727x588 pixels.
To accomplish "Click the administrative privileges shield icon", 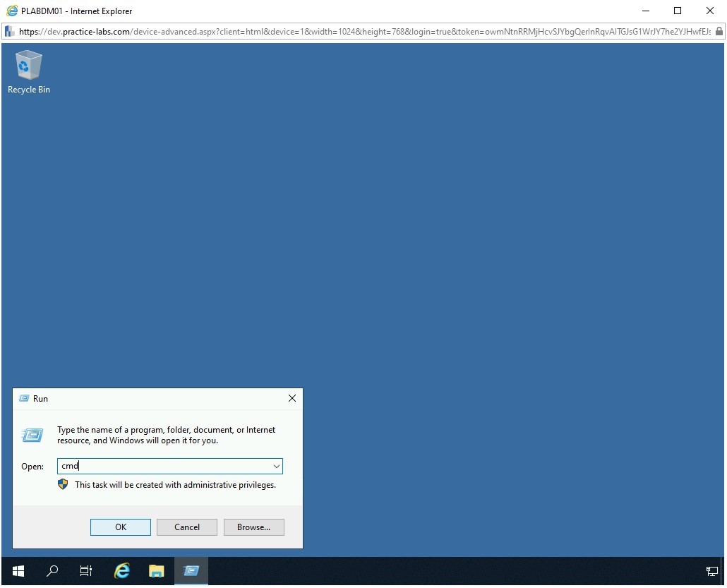I will [x=63, y=484].
